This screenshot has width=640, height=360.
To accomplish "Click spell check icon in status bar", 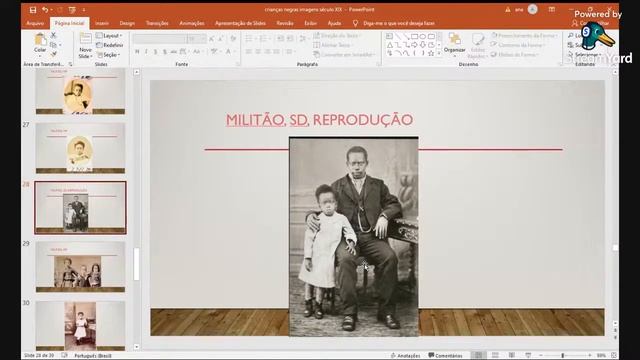I will click(x=64, y=355).
